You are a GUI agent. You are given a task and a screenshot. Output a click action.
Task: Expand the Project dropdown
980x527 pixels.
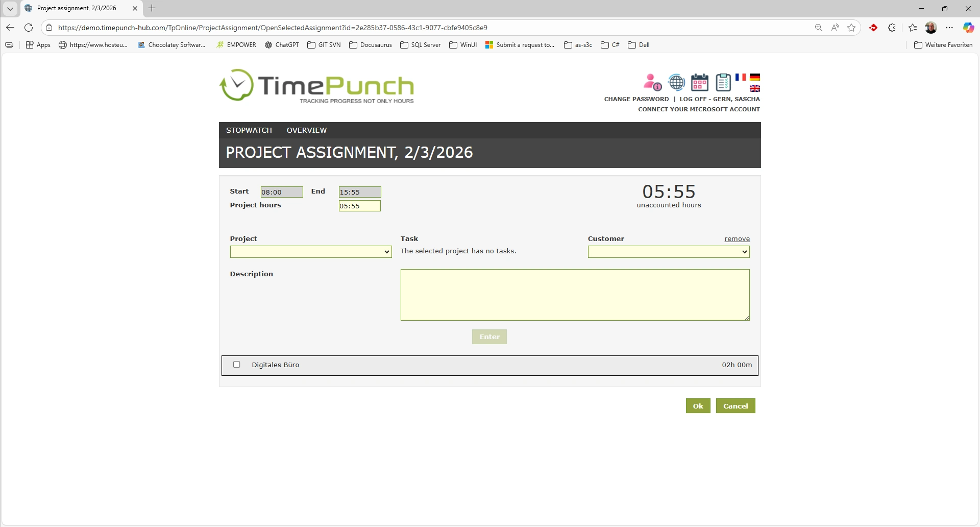coord(310,252)
